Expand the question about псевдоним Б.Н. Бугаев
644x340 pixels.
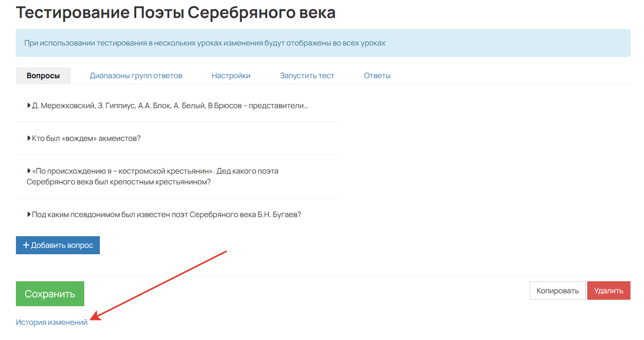click(x=164, y=215)
